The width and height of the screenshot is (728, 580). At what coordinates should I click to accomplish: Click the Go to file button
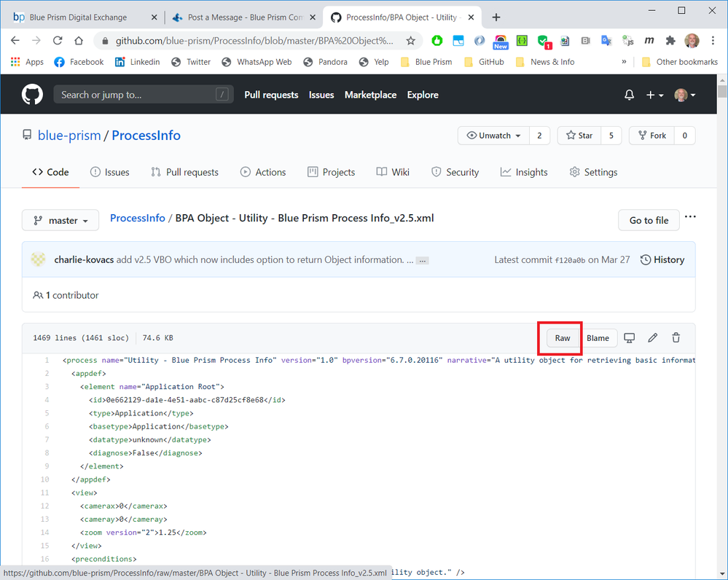[x=649, y=221]
